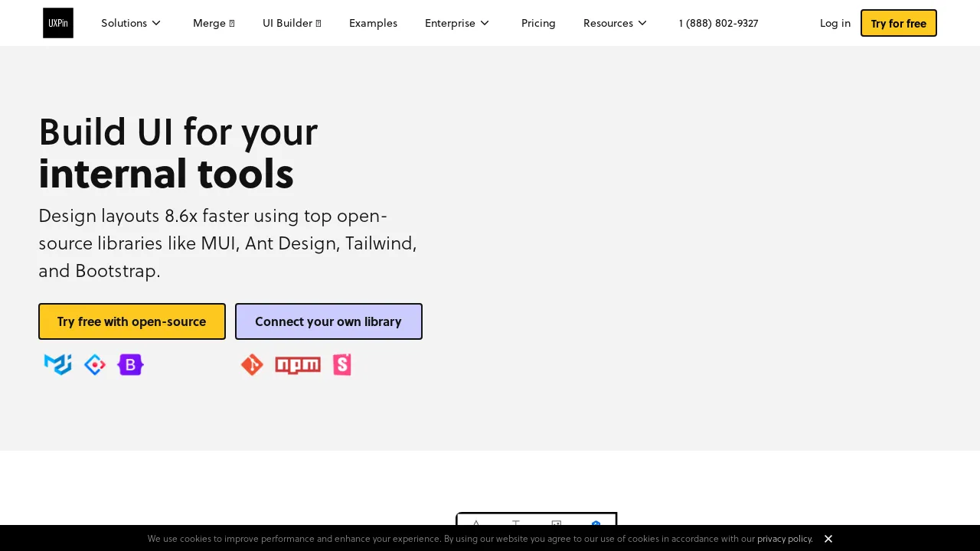Image resolution: width=980 pixels, height=551 pixels.
Task: Open the Merge menu item
Action: [214, 23]
